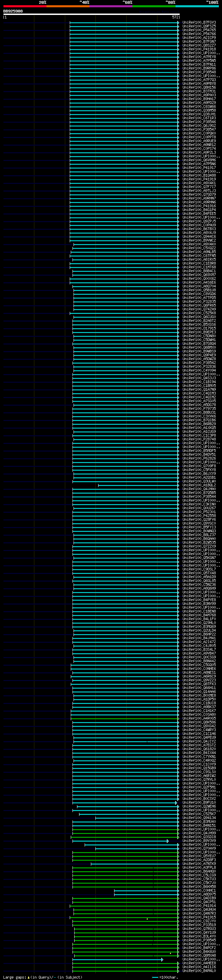The image size is (222, 980).
Task: Select hit label UniRef100_P79735
Action: click(199, 408)
